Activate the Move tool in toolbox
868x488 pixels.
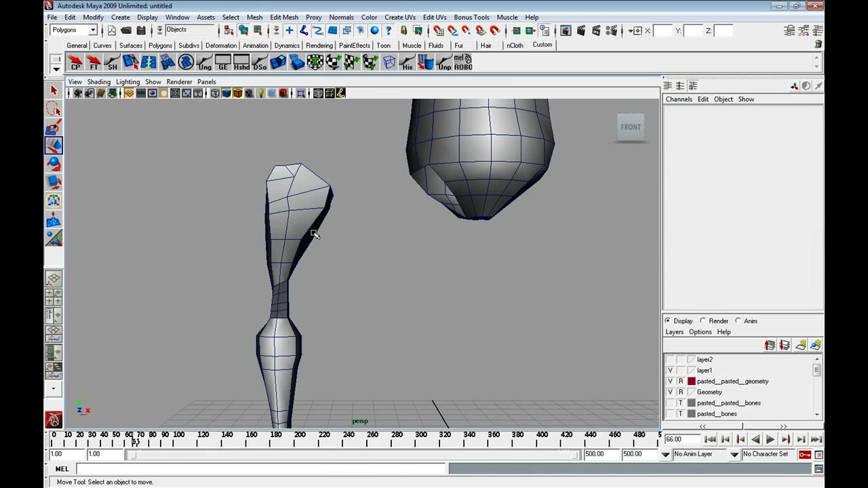click(x=54, y=146)
